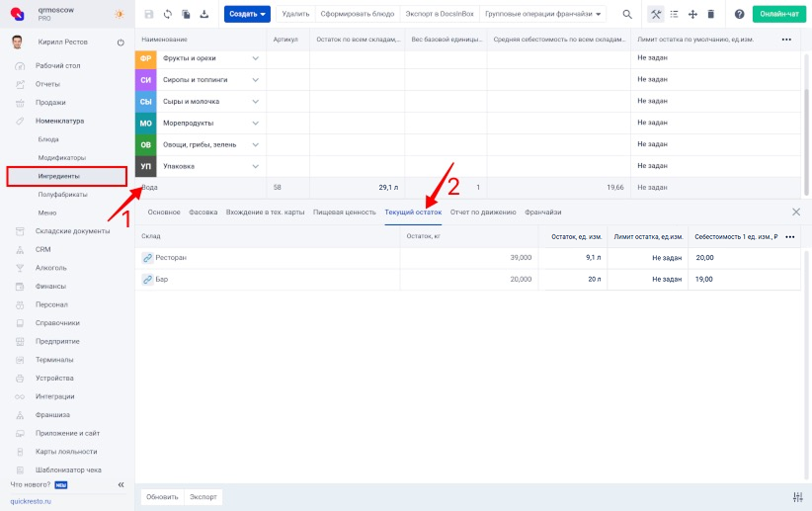Click the Онлайн-чат button
Screen dimensions: 812x511
tap(779, 14)
